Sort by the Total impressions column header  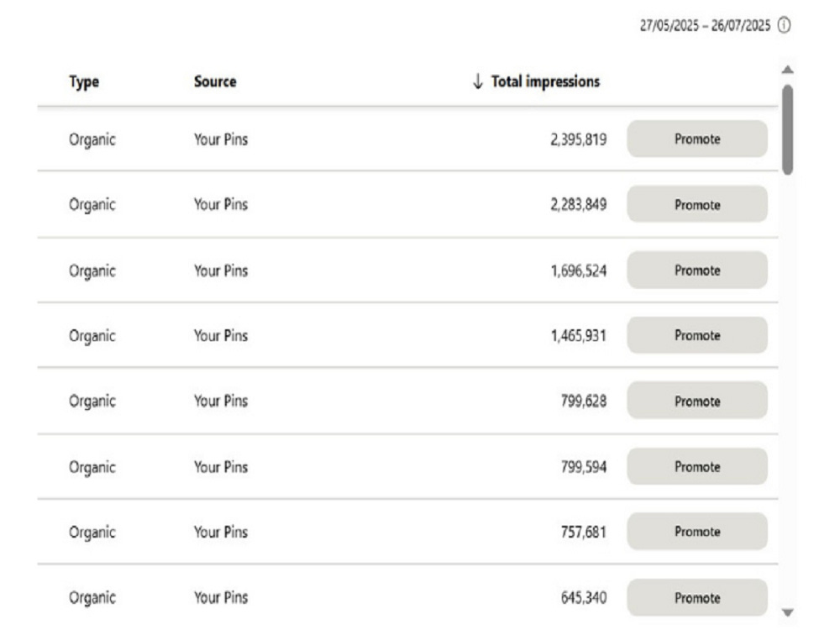[x=545, y=81]
